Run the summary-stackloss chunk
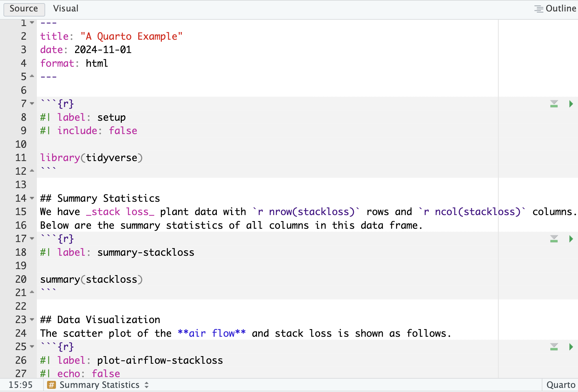578x392 pixels. click(x=571, y=239)
